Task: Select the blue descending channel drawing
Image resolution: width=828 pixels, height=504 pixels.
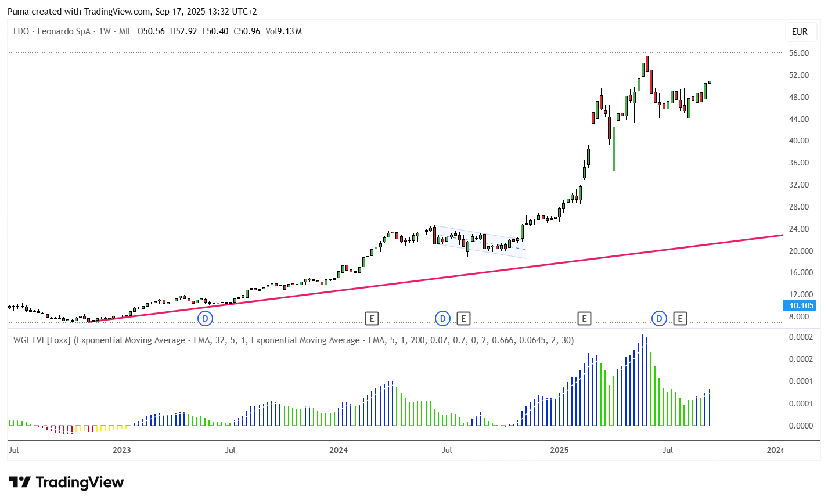Action: 480,242
